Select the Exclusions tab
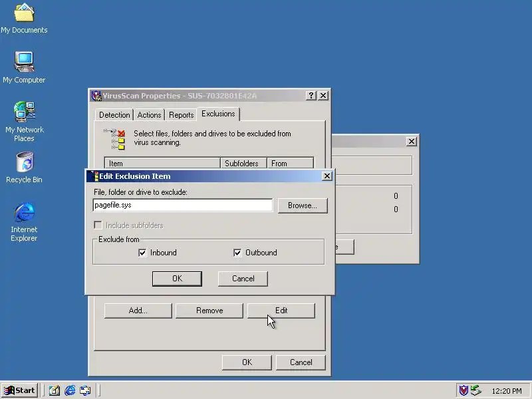Viewport: 532px width, 399px height. [218, 114]
